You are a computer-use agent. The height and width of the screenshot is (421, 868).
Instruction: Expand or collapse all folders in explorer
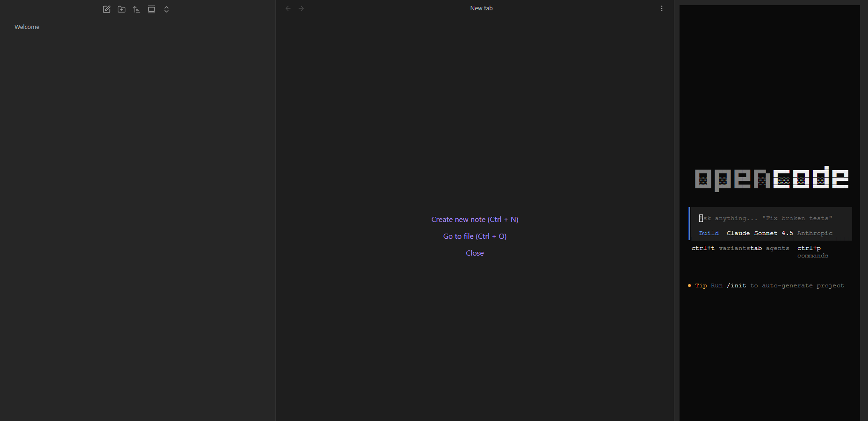click(x=166, y=9)
